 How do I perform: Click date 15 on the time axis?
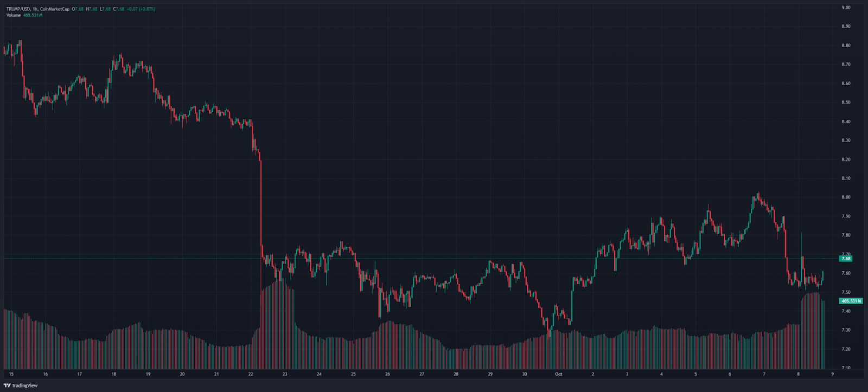[11, 374]
